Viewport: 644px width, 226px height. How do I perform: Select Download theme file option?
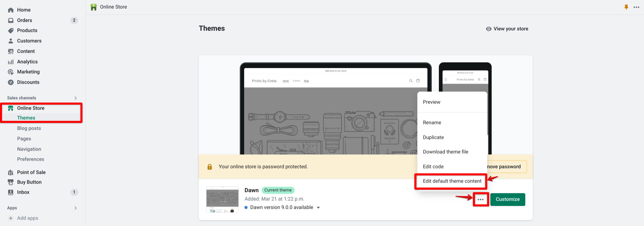tap(445, 152)
